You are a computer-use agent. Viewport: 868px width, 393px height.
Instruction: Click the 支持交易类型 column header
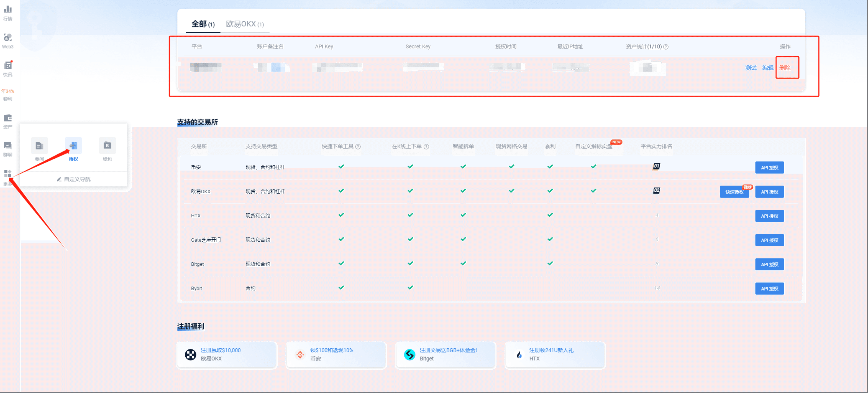tap(262, 146)
